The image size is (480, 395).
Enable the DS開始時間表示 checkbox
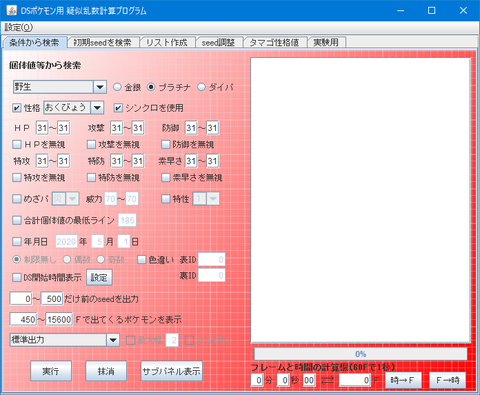17,277
